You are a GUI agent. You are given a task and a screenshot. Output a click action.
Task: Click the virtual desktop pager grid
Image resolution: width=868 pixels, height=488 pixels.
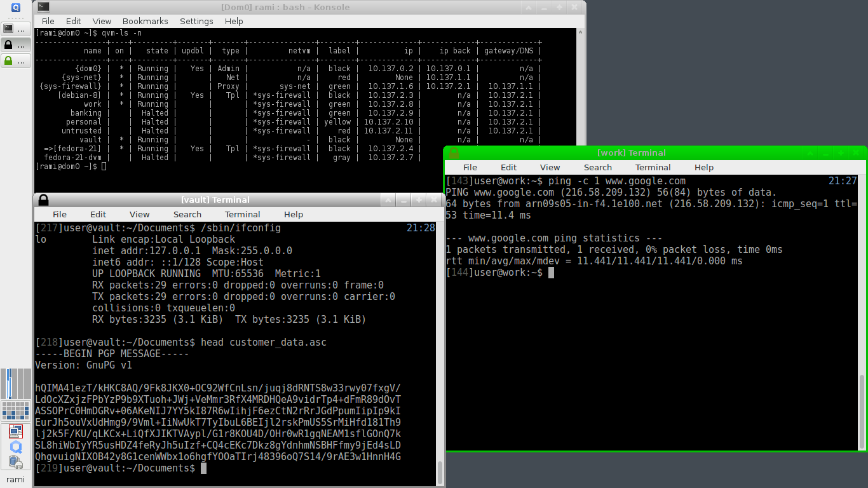(x=16, y=411)
